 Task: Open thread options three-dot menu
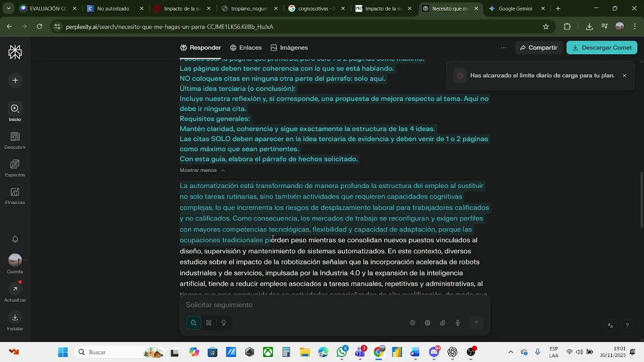coord(503,48)
